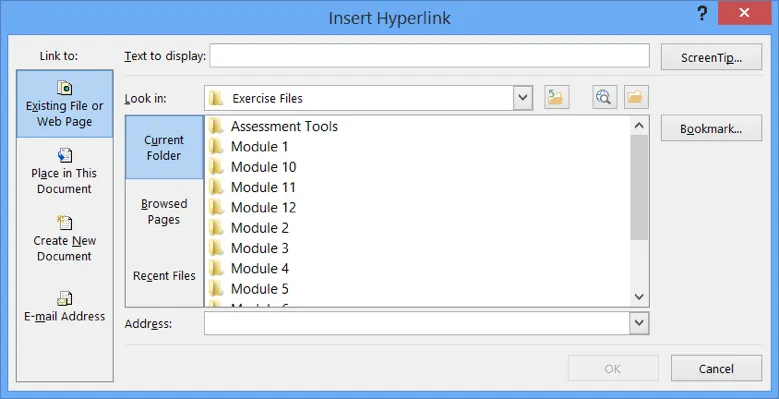The width and height of the screenshot is (779, 399).
Task: Open the ScreenTip button
Action: click(711, 57)
